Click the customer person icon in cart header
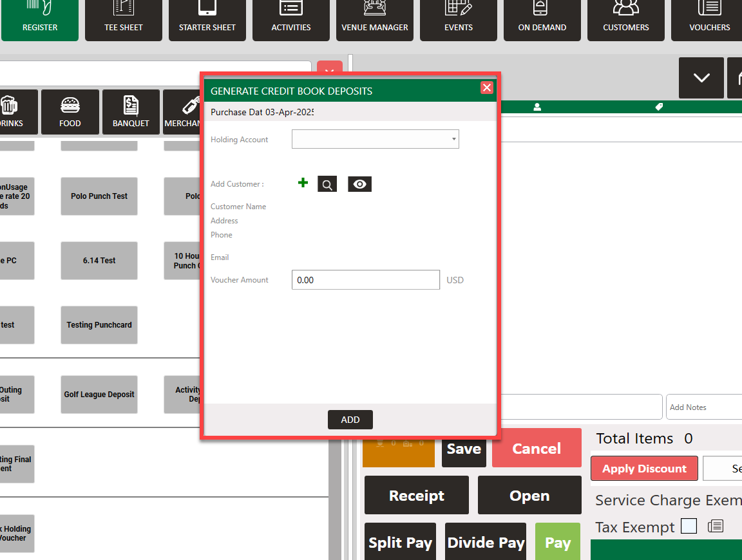The height and width of the screenshot is (560, 742). [x=537, y=107]
